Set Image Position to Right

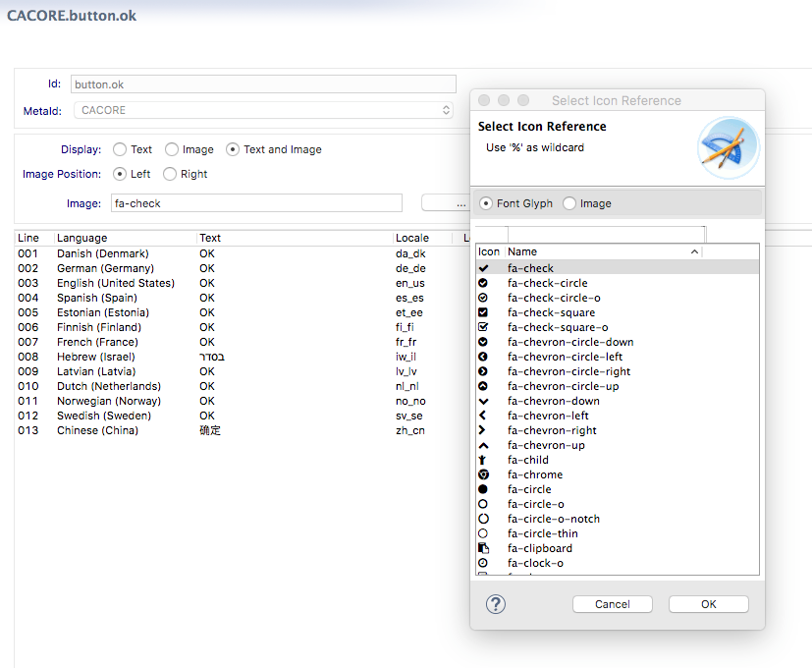170,174
